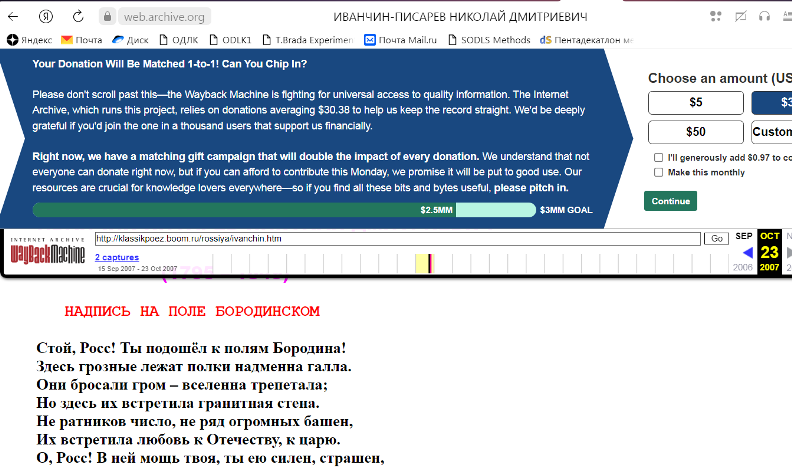792x469 pixels.
Task: Click the page title ИВАНЧИН-ПИСАРЕВ НИКОЛАЙ ДМИТРИЕВИЧ
Action: (x=460, y=17)
